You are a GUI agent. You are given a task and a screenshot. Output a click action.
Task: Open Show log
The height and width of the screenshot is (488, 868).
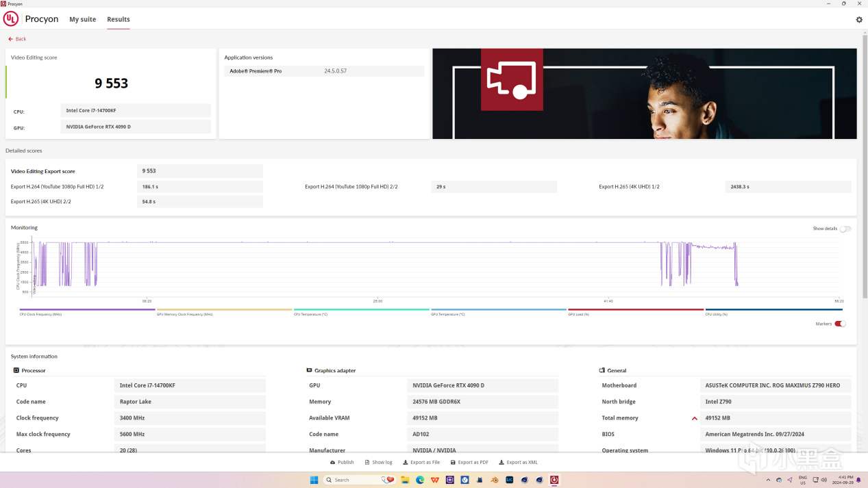point(379,463)
